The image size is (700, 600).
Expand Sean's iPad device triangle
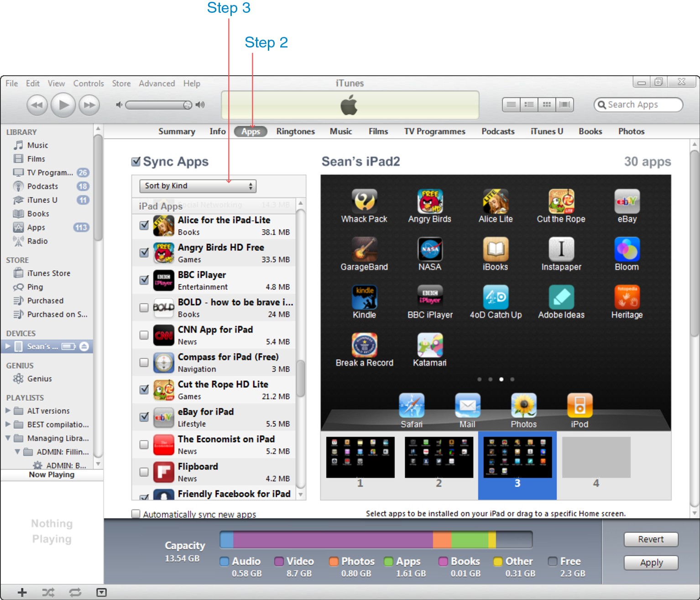8,347
